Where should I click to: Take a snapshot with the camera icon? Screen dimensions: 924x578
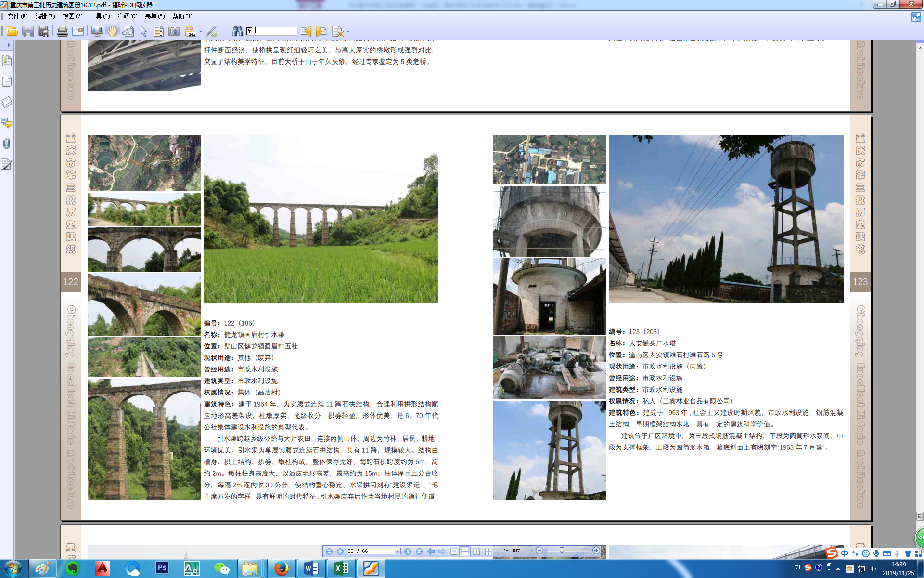pyautogui.click(x=174, y=31)
